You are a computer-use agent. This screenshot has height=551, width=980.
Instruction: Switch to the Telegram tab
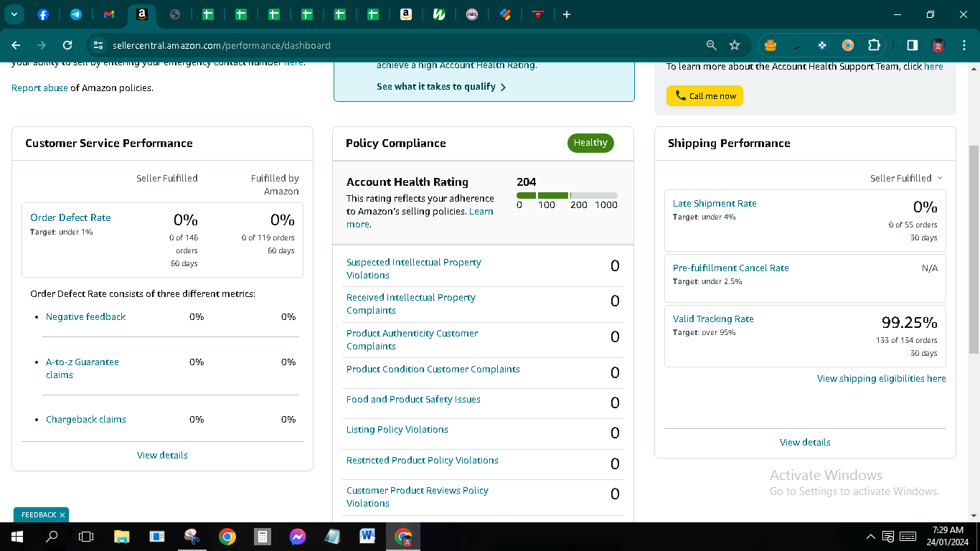tap(75, 14)
